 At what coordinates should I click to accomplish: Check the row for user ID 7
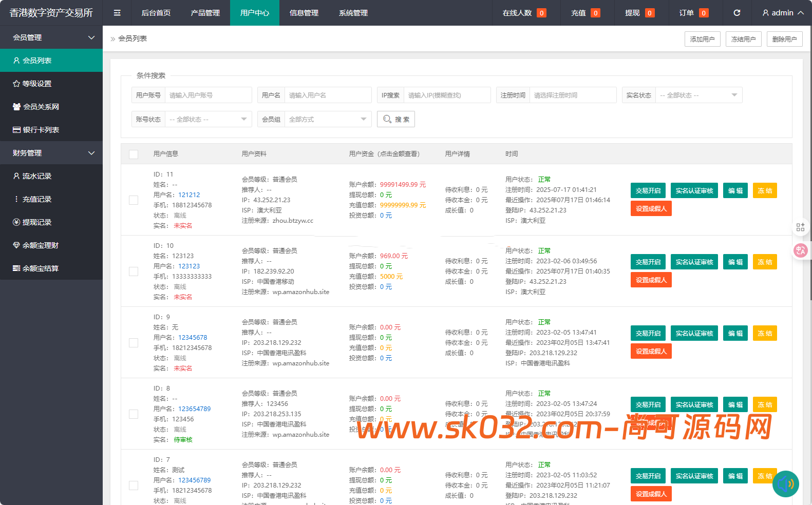click(134, 485)
